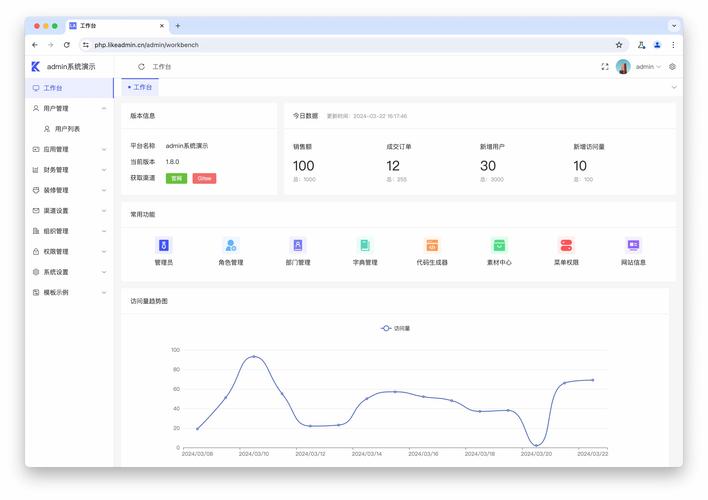Screen dimensions: 708x500
Task: Open the 素材中心 icon
Action: pos(499,245)
